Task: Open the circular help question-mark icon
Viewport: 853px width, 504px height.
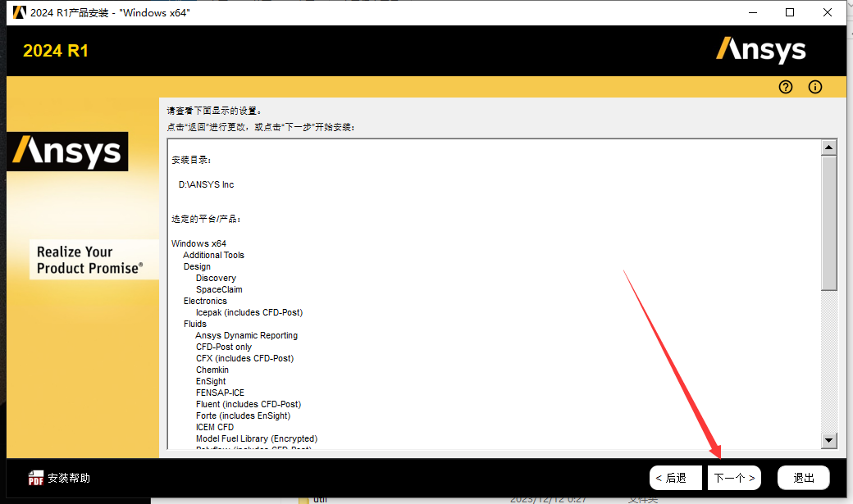Action: click(x=785, y=87)
